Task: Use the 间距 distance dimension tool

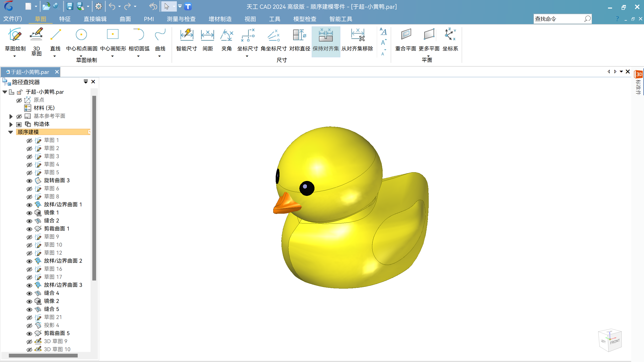Action: pyautogui.click(x=208, y=40)
